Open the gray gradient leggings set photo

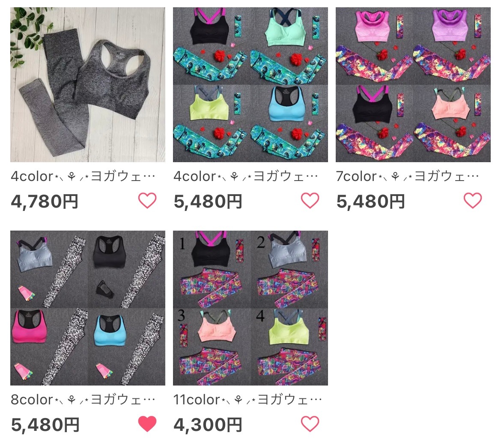[87, 85]
